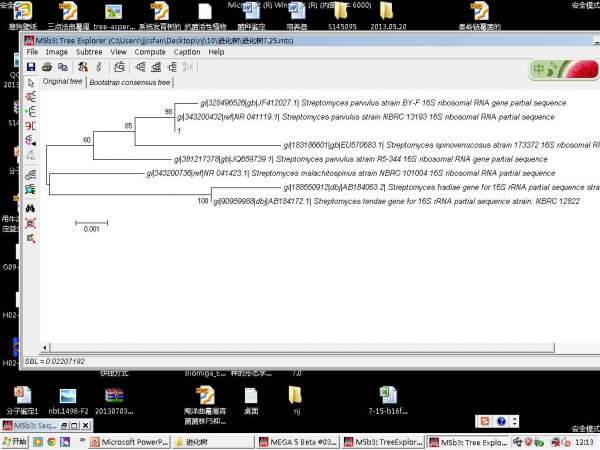Show tree information via the 'i' icon

99,67
